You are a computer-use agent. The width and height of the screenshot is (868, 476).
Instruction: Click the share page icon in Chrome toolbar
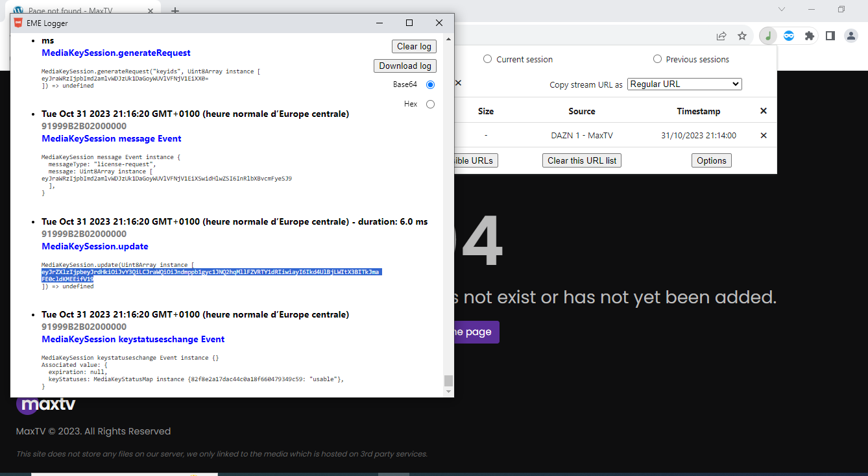tap(721, 36)
